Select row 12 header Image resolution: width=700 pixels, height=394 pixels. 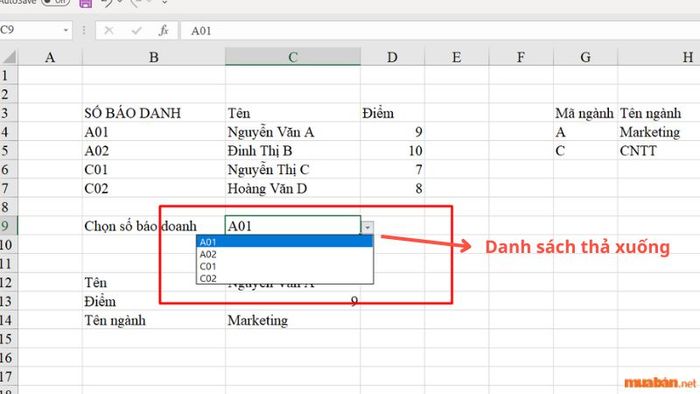pyautogui.click(x=8, y=282)
